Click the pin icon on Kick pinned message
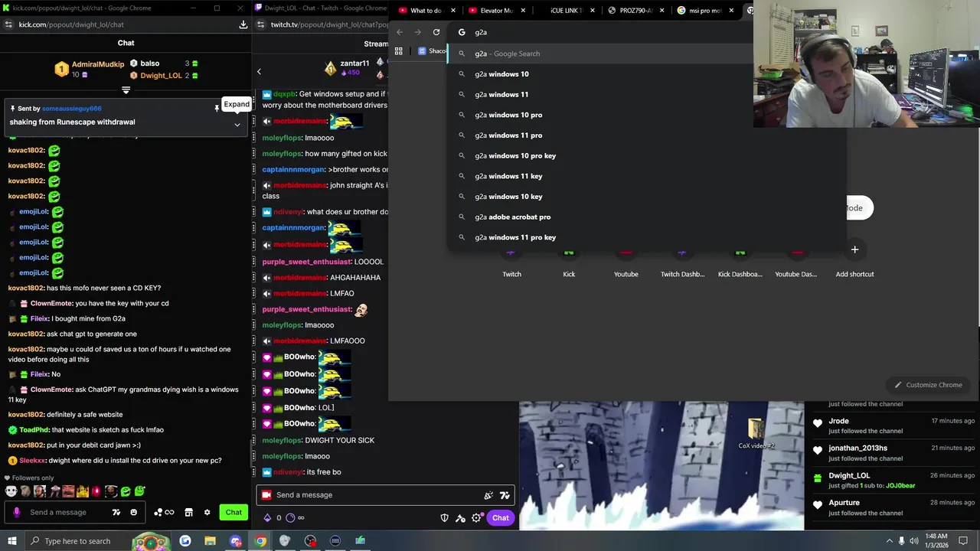Viewport: 980px width, 551px height. [217, 109]
